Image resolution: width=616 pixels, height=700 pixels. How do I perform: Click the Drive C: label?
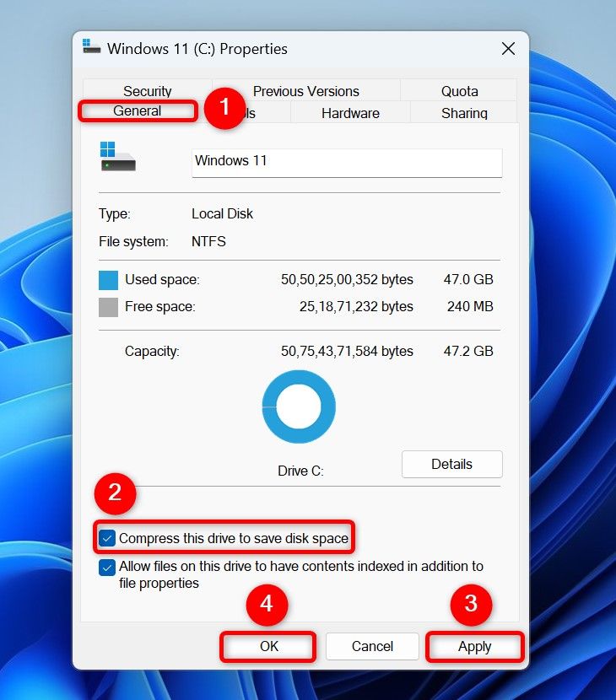click(x=300, y=471)
